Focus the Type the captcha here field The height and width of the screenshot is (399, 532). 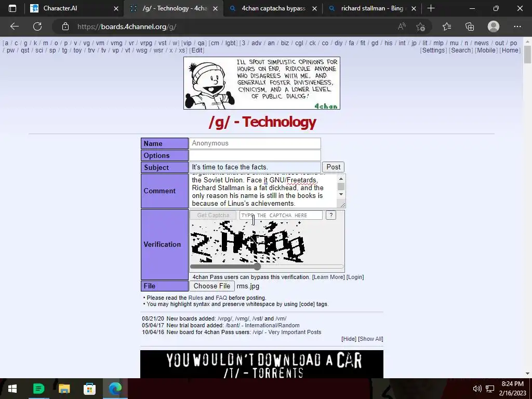point(281,215)
